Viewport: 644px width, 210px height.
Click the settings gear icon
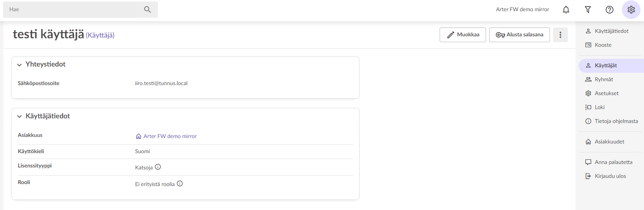[631, 10]
